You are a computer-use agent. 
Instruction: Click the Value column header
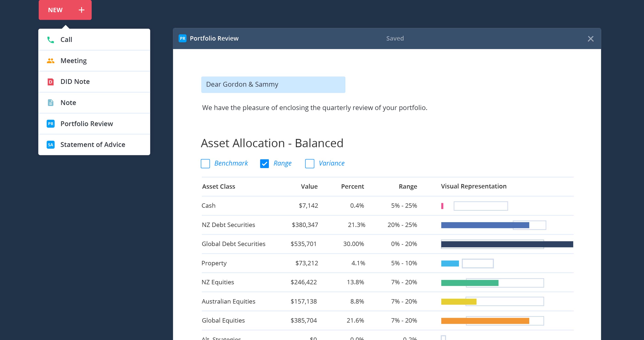click(x=309, y=186)
